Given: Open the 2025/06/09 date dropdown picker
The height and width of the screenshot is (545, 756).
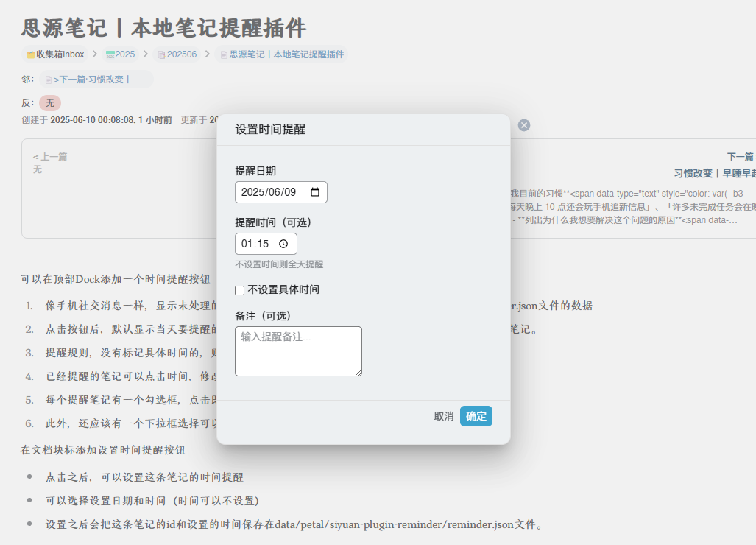Looking at the screenshot, I should pyautogui.click(x=280, y=191).
